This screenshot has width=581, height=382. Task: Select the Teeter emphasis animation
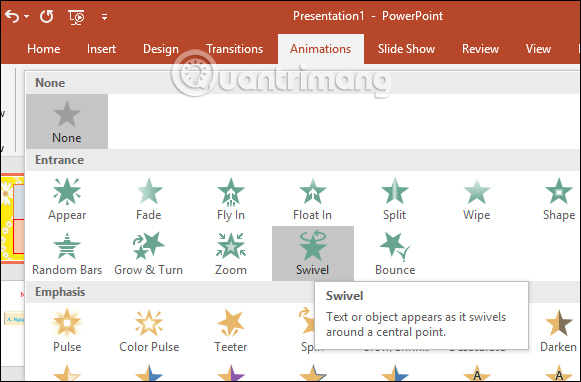(230, 330)
